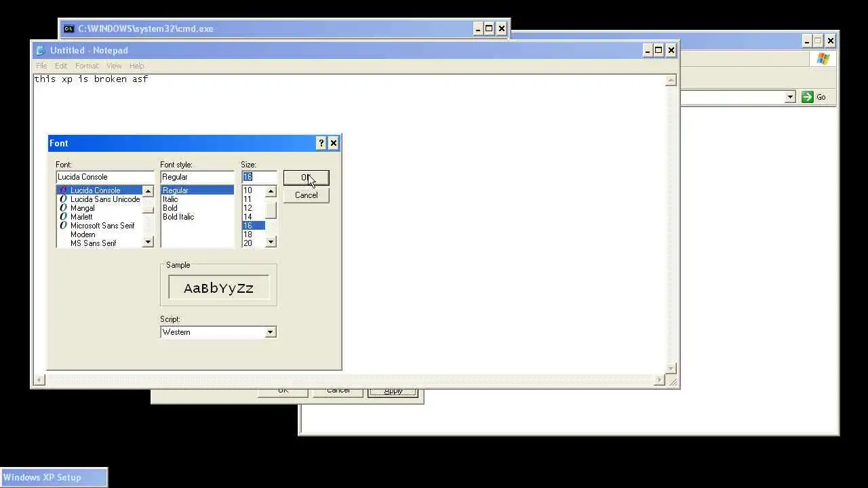The image size is (868, 488).
Task: Maximize the Notepad window
Action: click(x=658, y=50)
